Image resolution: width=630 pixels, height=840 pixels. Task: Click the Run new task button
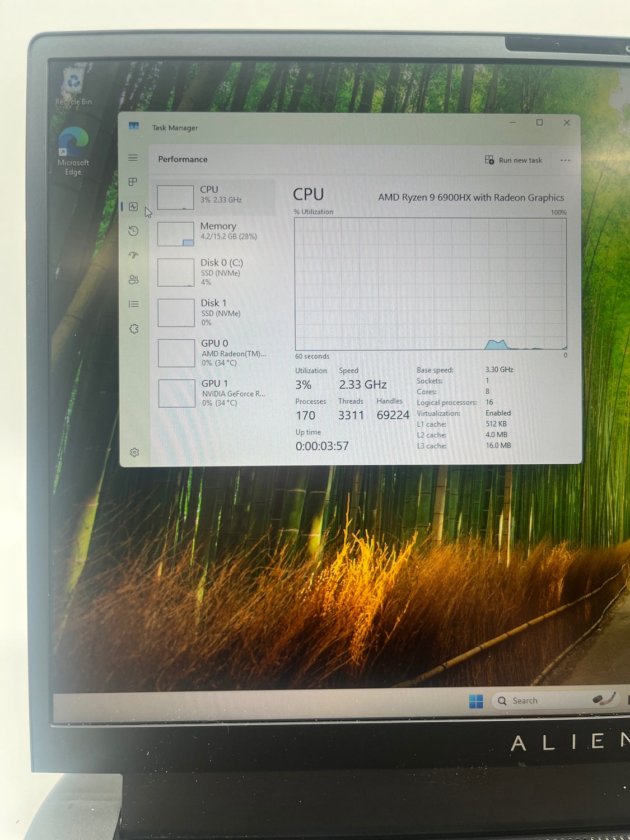pyautogui.click(x=514, y=160)
